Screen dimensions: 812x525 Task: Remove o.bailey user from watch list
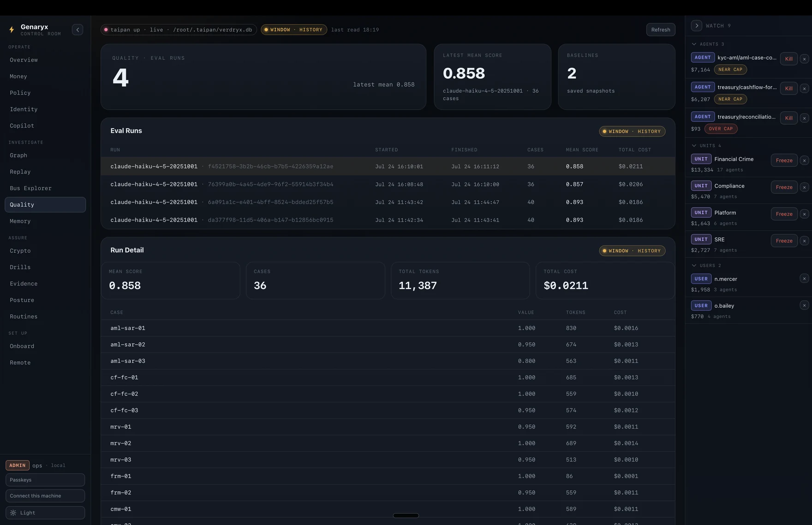pyautogui.click(x=804, y=305)
